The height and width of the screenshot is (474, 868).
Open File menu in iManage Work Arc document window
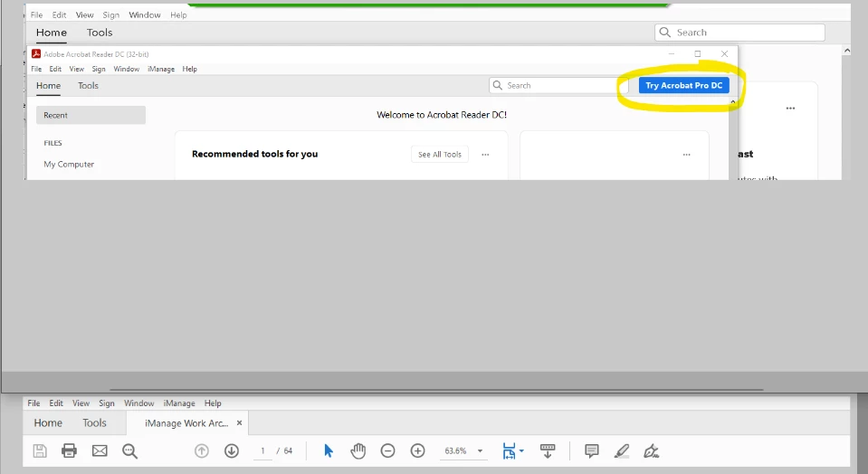click(x=33, y=403)
